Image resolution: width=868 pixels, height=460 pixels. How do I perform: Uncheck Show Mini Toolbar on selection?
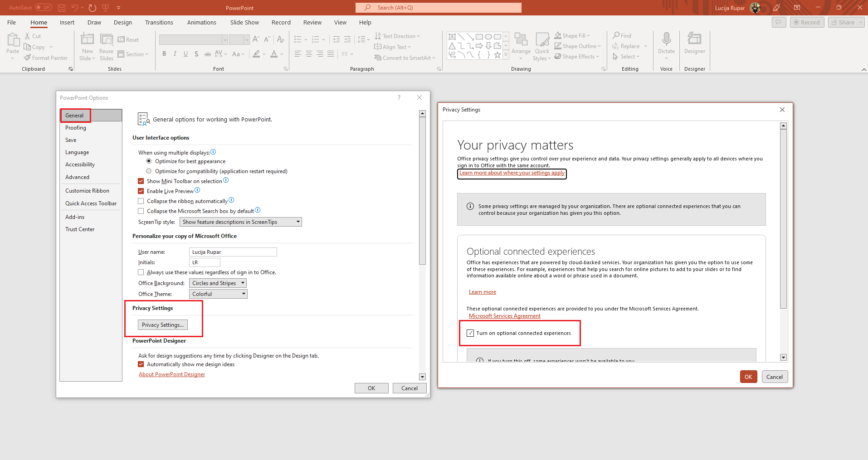coord(141,181)
